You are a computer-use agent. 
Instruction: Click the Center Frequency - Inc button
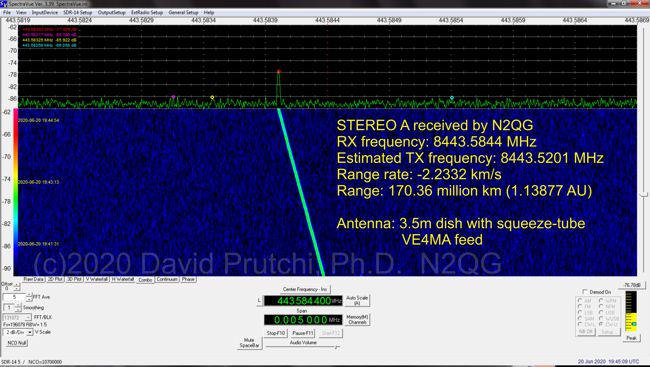305,289
